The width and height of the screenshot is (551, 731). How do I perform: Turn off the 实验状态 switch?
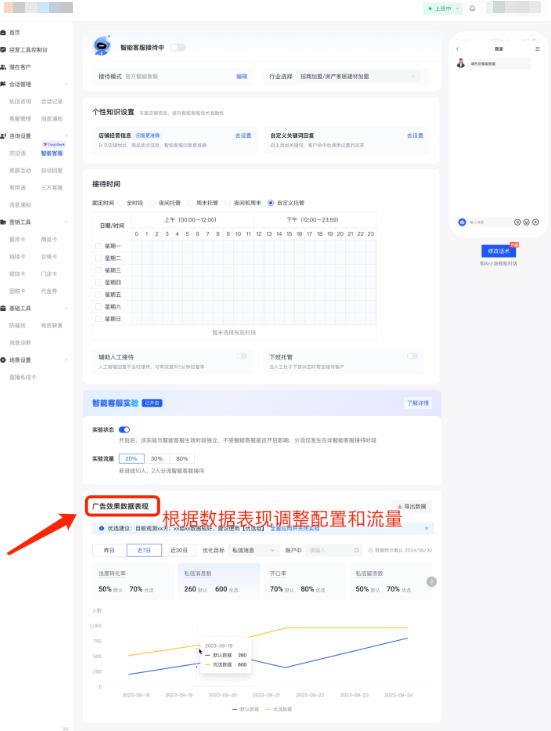tap(124, 429)
